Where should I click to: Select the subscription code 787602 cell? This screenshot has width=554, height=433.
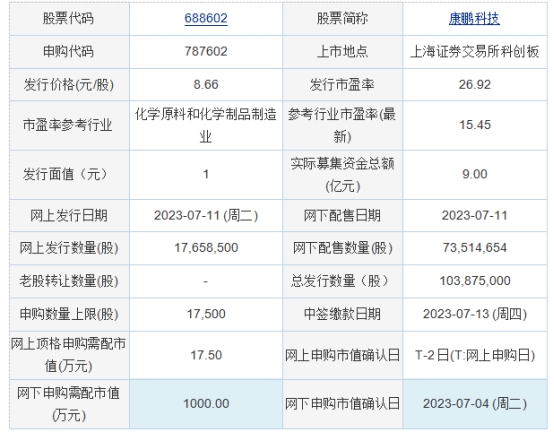(206, 52)
